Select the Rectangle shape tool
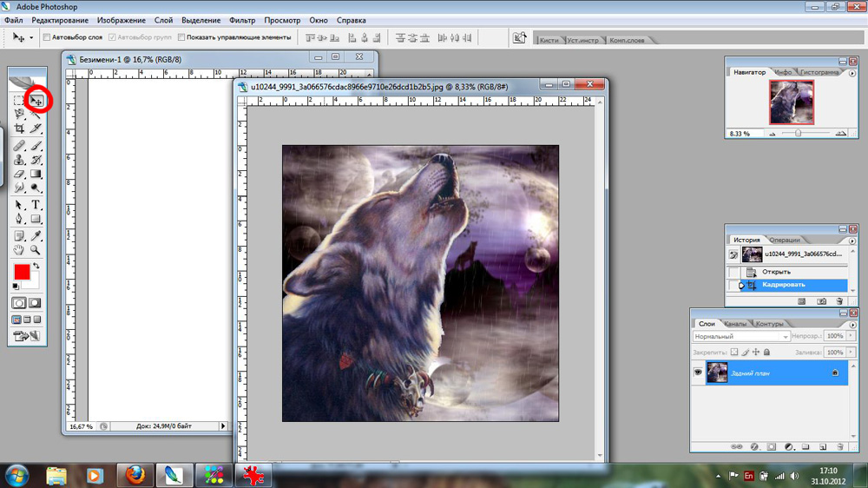Screen dimensions: 868x488 [36, 219]
